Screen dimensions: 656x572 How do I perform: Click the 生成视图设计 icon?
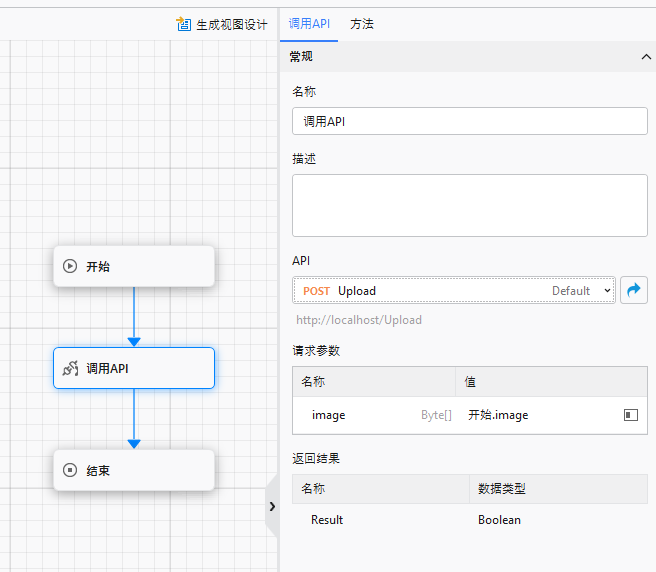[184, 24]
